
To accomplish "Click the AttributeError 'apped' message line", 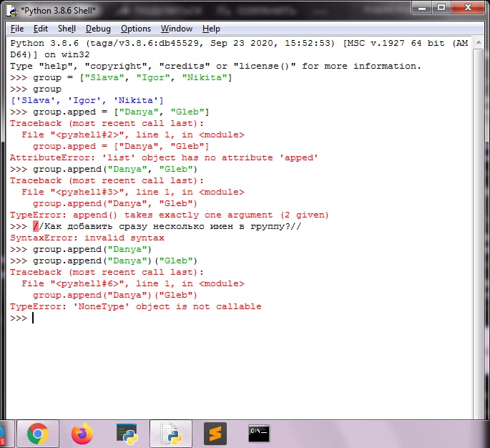I will click(164, 157).
